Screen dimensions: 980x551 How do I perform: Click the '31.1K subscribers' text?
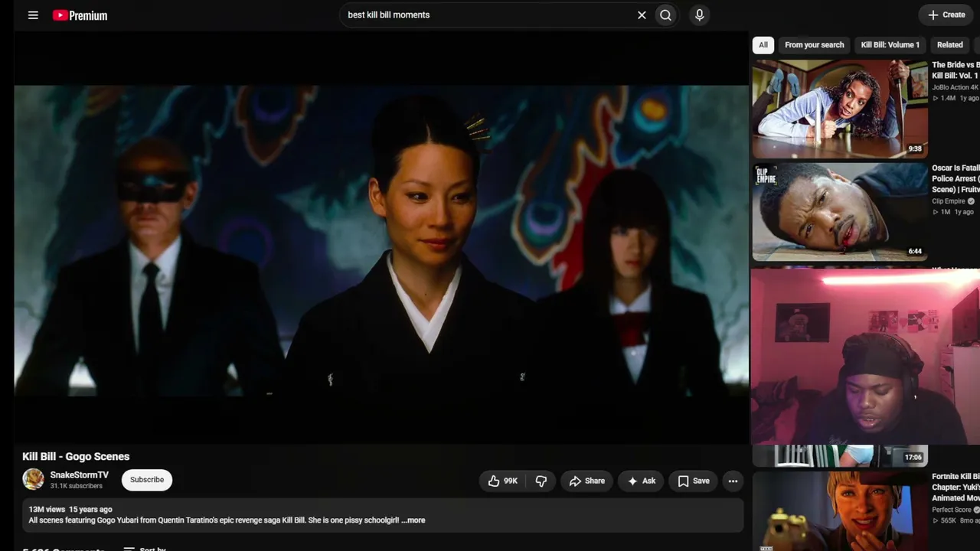(77, 486)
